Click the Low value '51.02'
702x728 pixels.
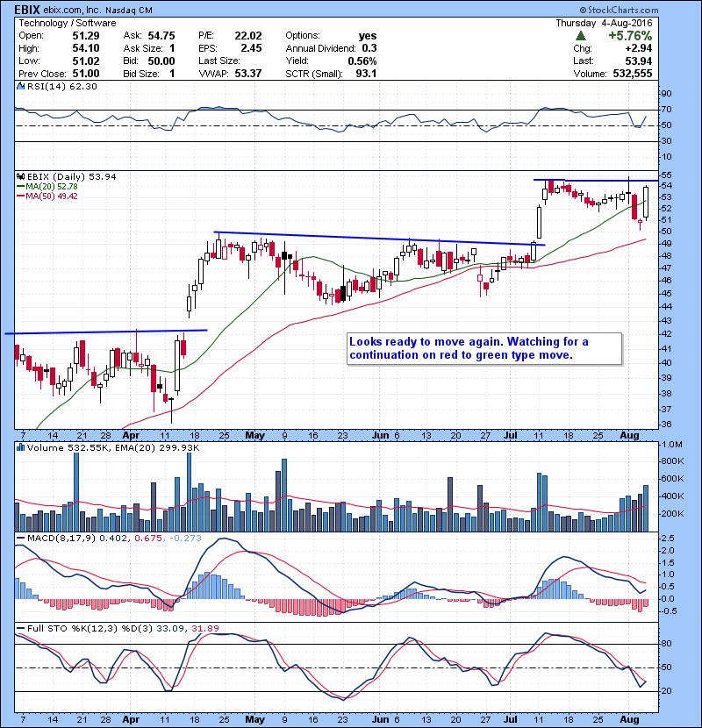coord(86,61)
